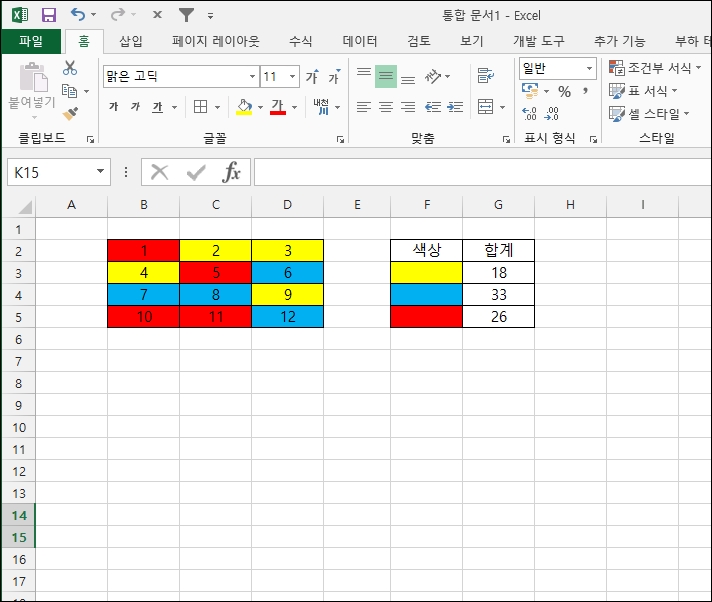Open the font name dropdown 맑은 고딕
The width and height of the screenshot is (712, 602).
coord(252,76)
